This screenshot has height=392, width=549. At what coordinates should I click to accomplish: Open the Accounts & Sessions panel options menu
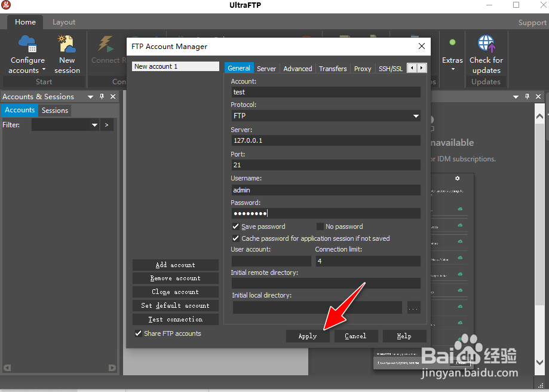[x=90, y=97]
